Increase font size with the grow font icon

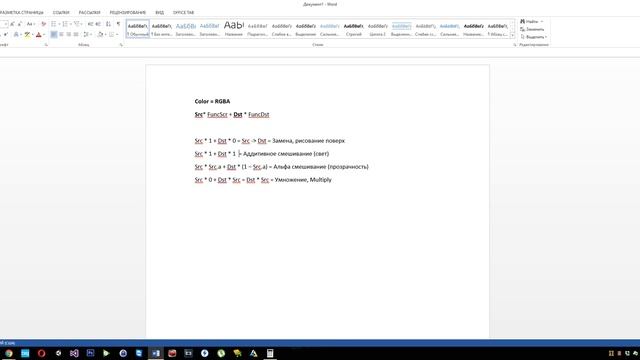coord(13,24)
